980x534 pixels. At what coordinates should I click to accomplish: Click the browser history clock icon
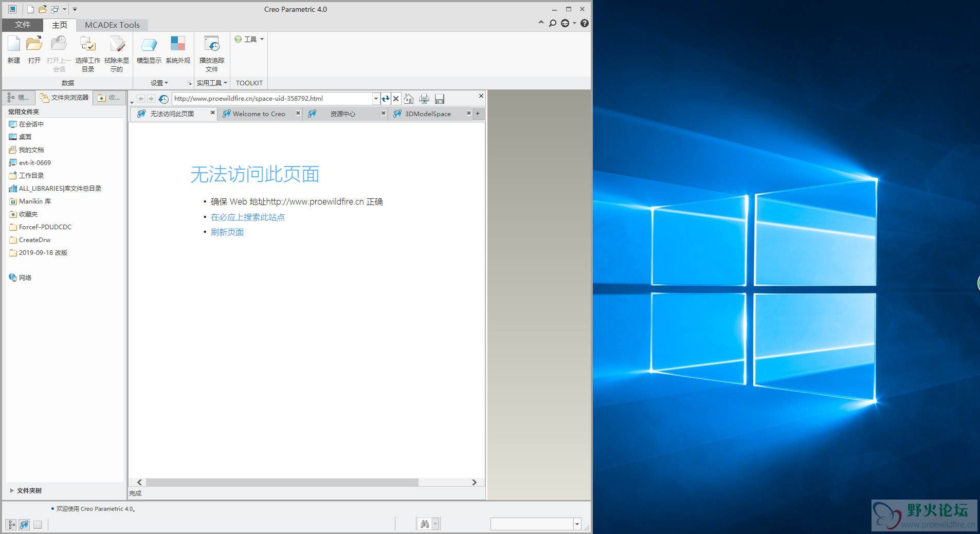tap(164, 99)
